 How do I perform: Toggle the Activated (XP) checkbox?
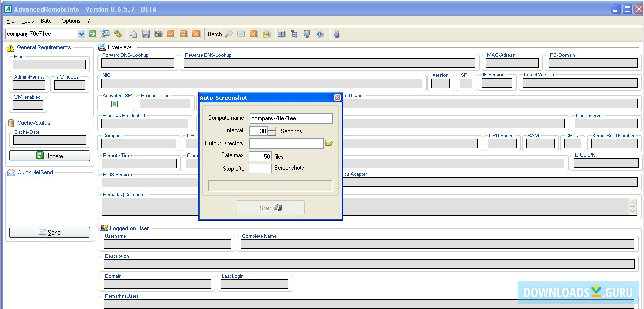click(x=115, y=103)
